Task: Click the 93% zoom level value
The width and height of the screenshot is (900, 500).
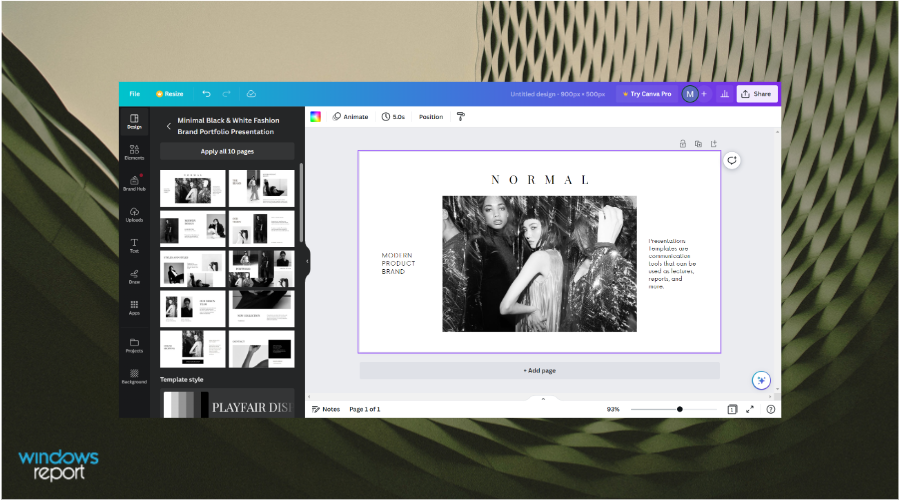Action: pos(613,409)
